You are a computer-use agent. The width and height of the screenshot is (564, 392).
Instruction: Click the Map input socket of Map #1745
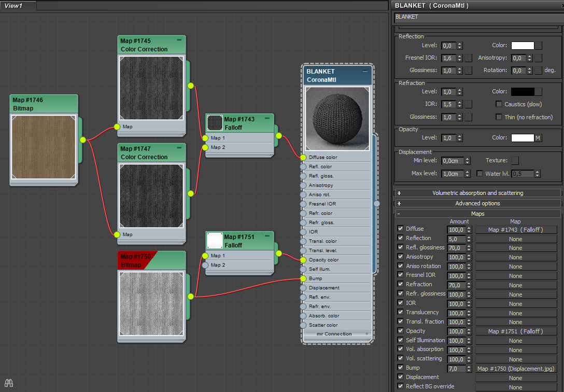(117, 127)
